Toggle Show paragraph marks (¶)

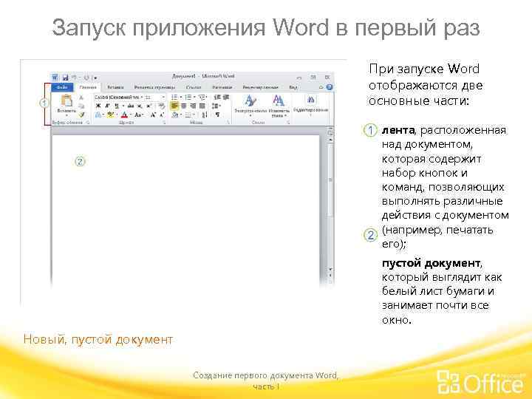[x=217, y=115]
